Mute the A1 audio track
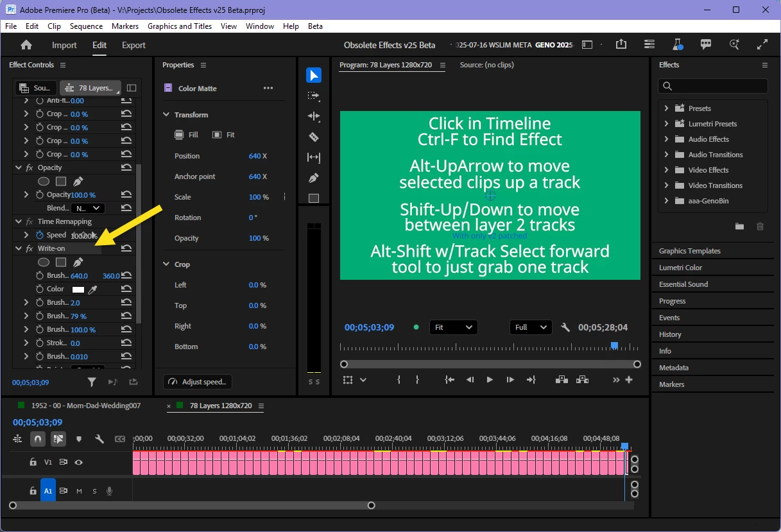This screenshot has height=532, width=781. pyautogui.click(x=79, y=491)
